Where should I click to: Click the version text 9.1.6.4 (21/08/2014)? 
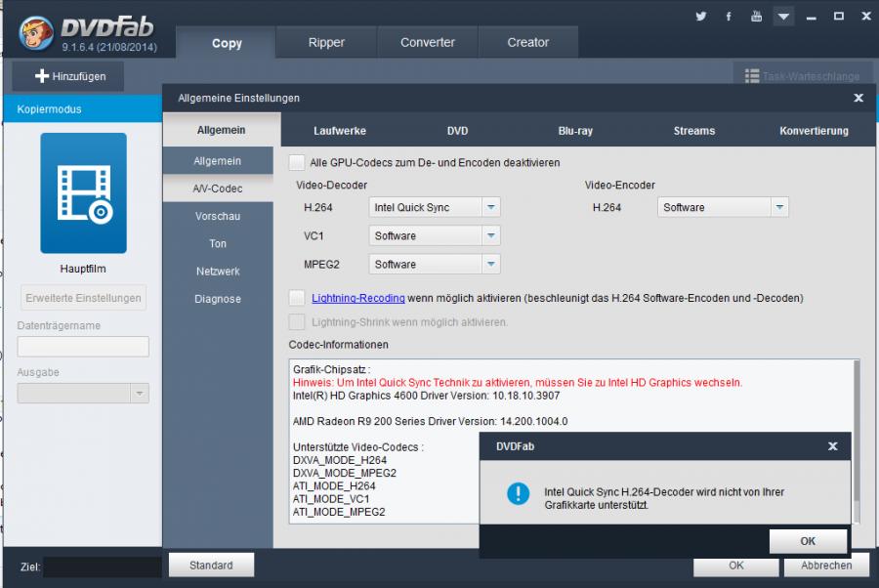point(109,47)
